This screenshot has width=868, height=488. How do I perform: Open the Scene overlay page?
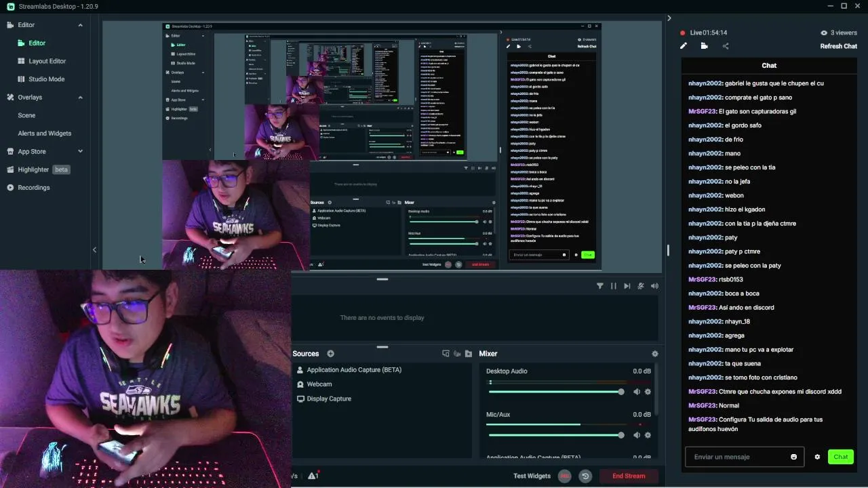pos(26,115)
